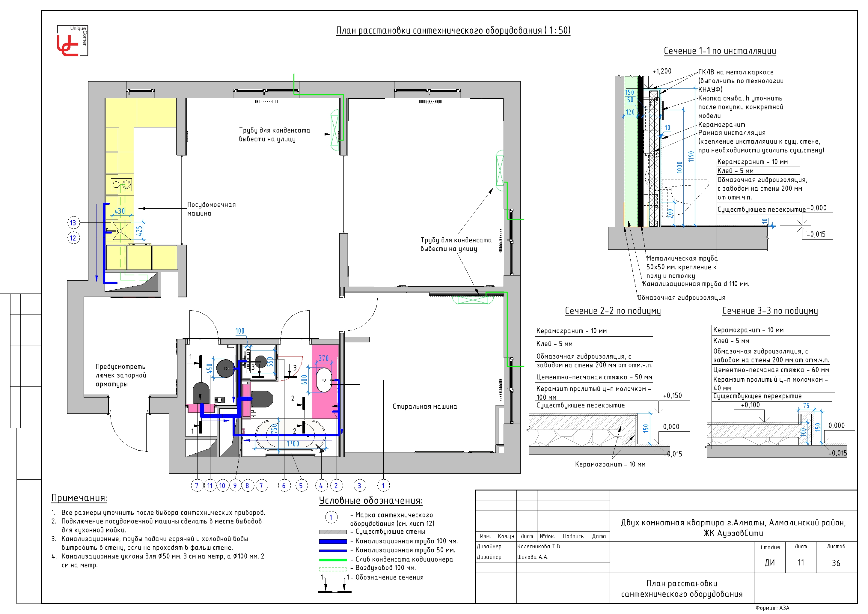Click the dashed green Воздуховод legend symbol
Screen dimensions: 868x614
(333, 569)
